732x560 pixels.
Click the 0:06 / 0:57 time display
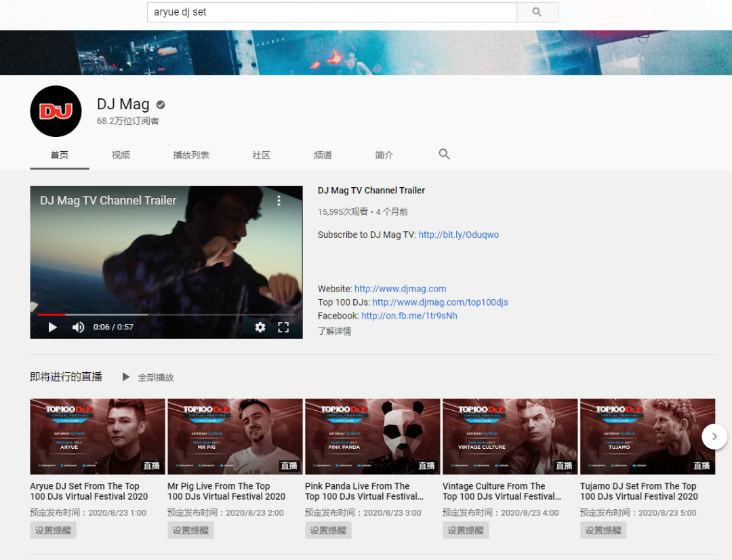[x=113, y=327]
